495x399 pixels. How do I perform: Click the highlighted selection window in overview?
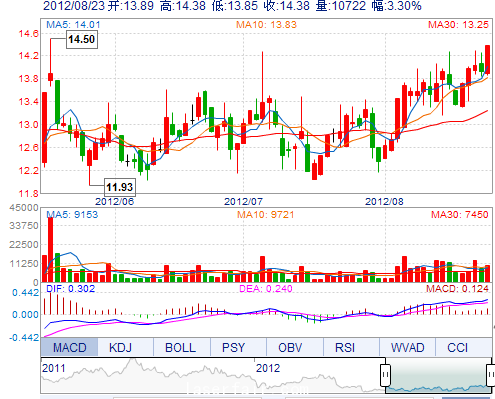[438, 375]
